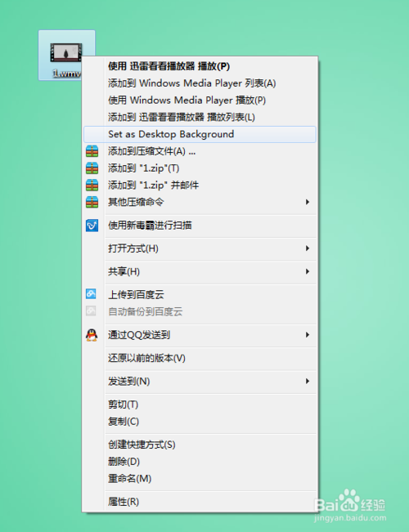Expand the 发送到(N) submenu arrow
This screenshot has width=409, height=532.
[307, 382]
